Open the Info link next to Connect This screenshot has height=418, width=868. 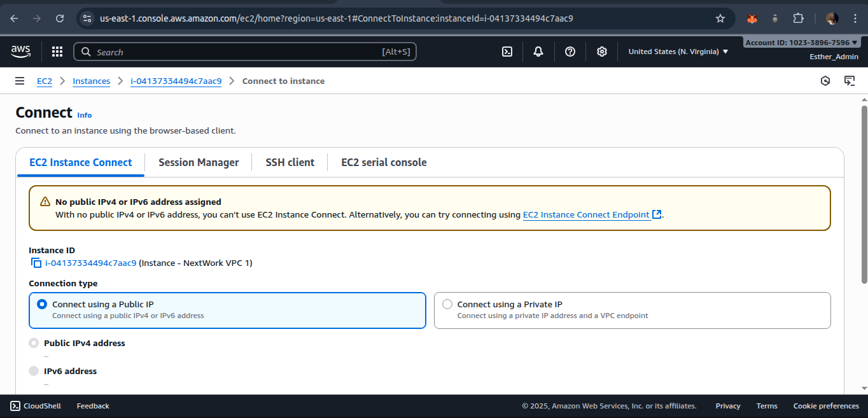point(85,115)
